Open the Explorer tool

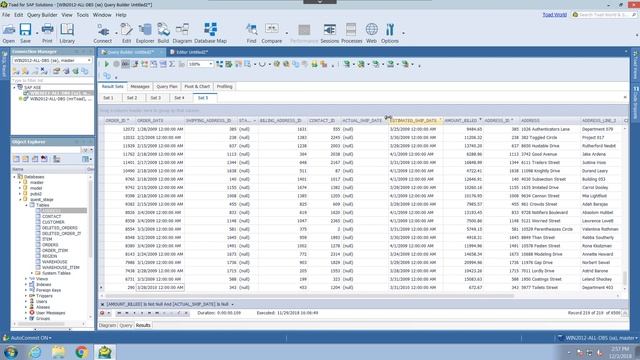click(x=145, y=33)
